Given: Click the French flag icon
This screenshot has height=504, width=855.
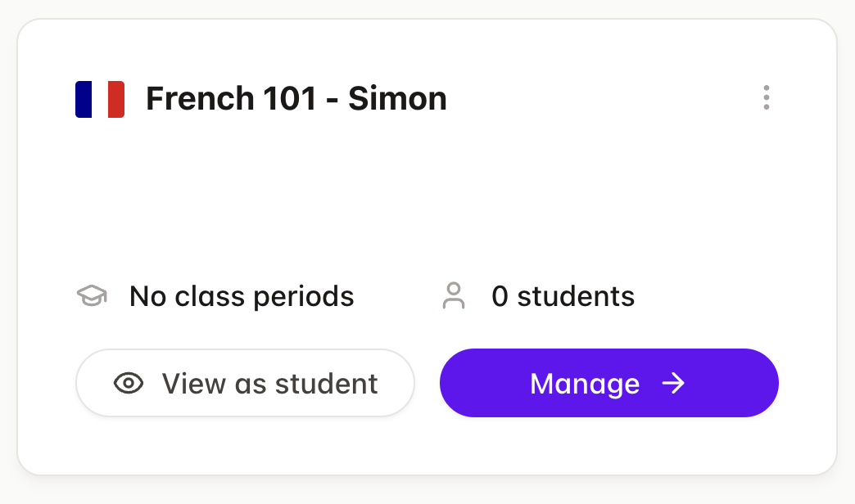Looking at the screenshot, I should pos(100,99).
